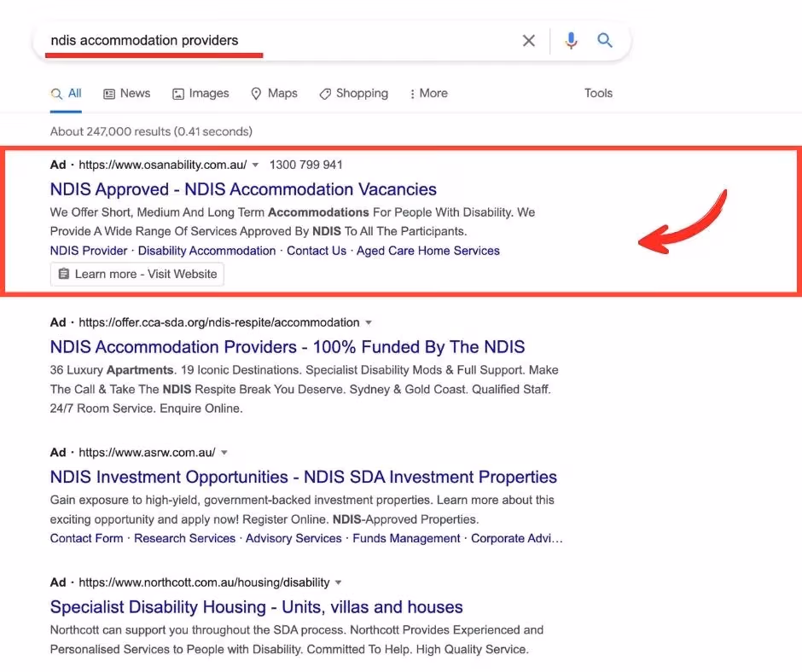Expand the dropdown arrow next to asrw.com.au
Image resolution: width=802 pixels, height=672 pixels.
pyautogui.click(x=224, y=453)
